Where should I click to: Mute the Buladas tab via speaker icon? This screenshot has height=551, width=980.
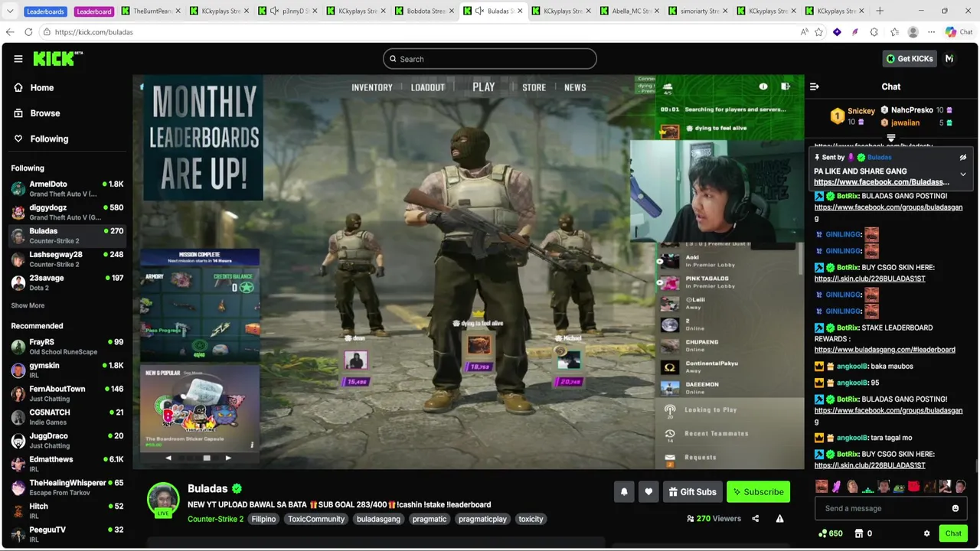point(479,11)
